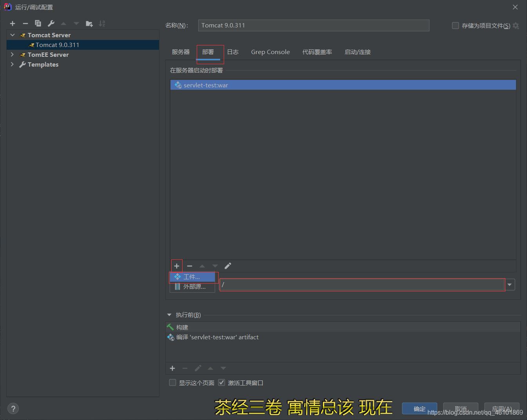
Task: Switch to the Grep Console tab
Action: (x=270, y=52)
